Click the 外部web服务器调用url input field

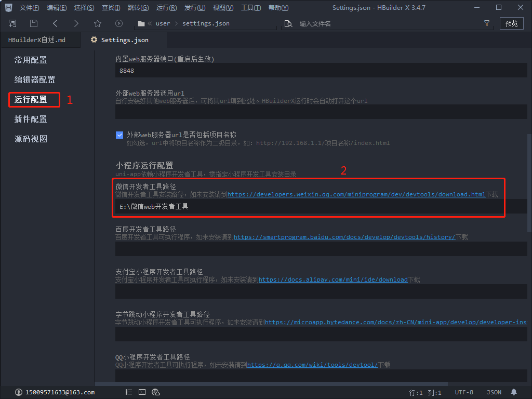click(321, 112)
